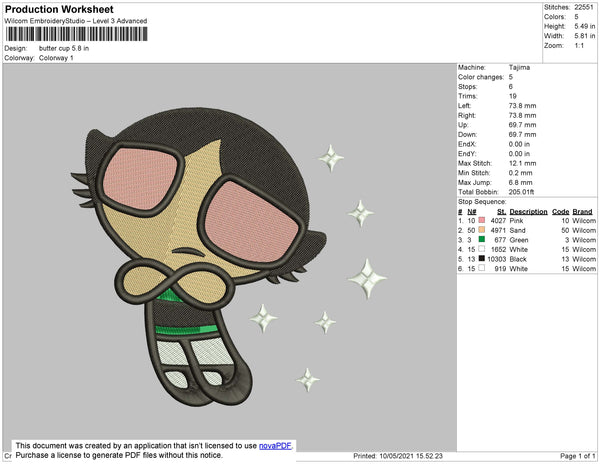The image size is (600, 464).
Task: Click the 'Stops:' label
Action: pyautogui.click(x=468, y=86)
